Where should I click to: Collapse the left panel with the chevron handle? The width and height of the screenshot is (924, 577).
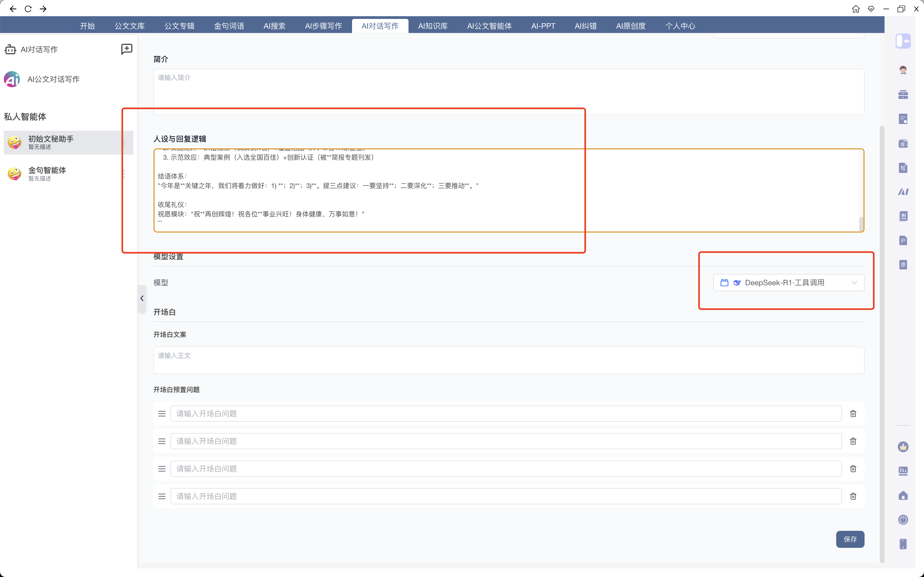142,298
